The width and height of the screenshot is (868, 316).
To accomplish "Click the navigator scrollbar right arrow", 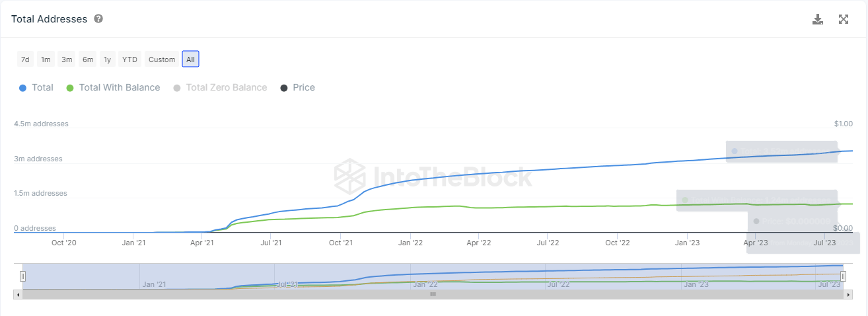I will pos(848,294).
